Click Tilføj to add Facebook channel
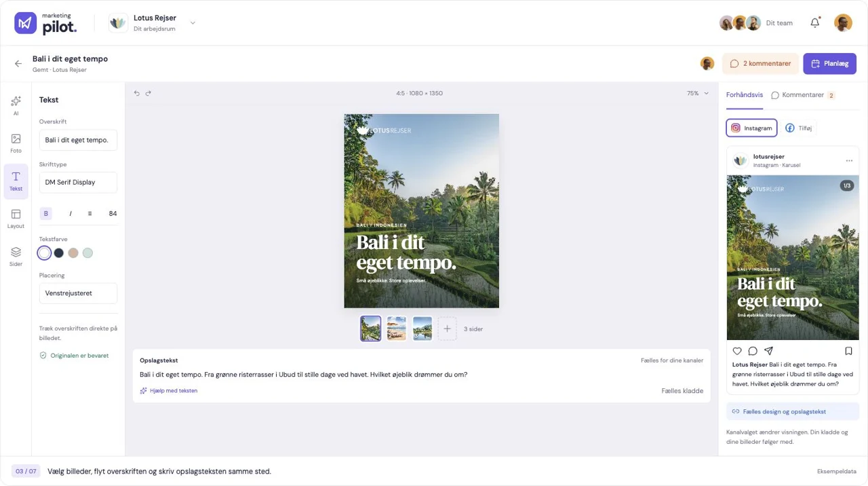The image size is (868, 486). pos(798,128)
